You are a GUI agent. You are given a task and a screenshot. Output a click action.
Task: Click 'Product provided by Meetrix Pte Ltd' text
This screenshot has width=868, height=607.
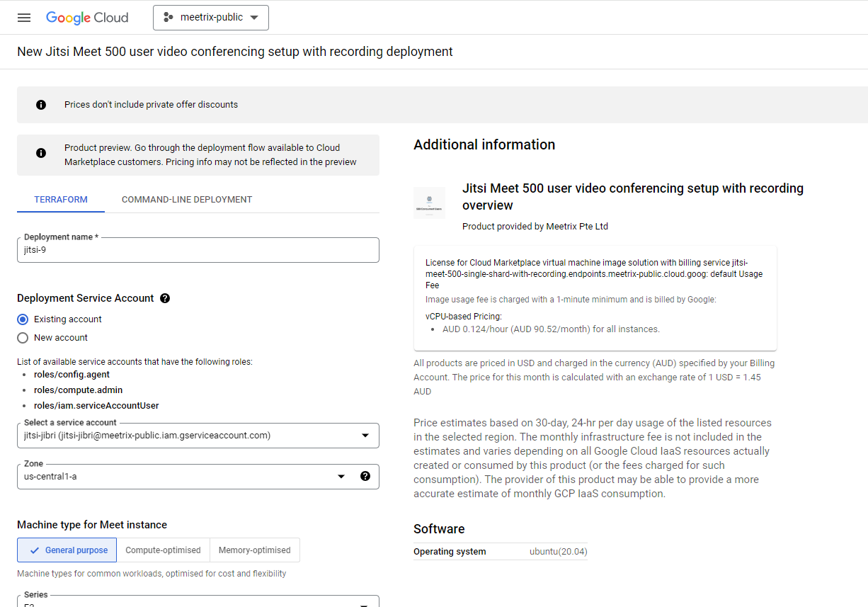535,227
